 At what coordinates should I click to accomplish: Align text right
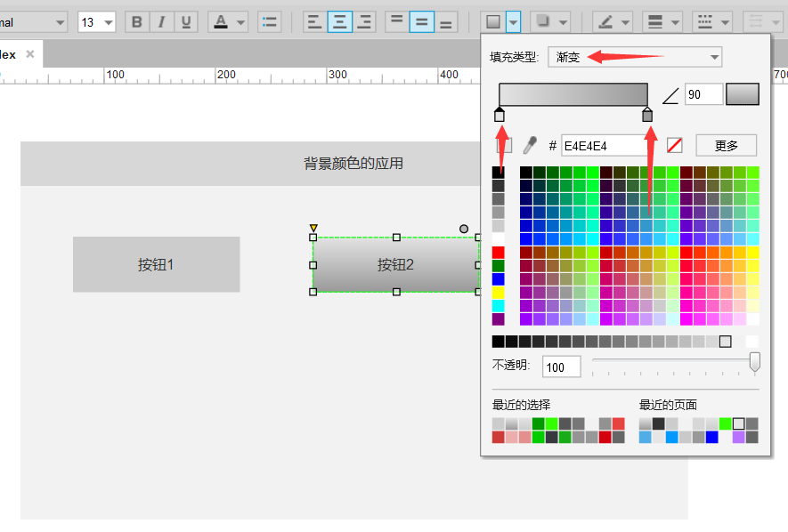pyautogui.click(x=363, y=22)
